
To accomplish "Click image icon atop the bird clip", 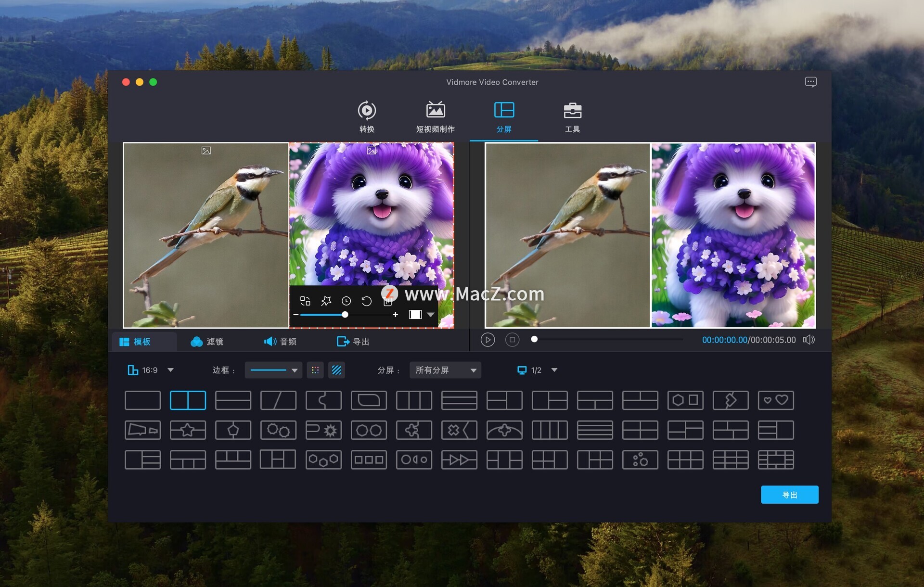I will click(x=206, y=151).
